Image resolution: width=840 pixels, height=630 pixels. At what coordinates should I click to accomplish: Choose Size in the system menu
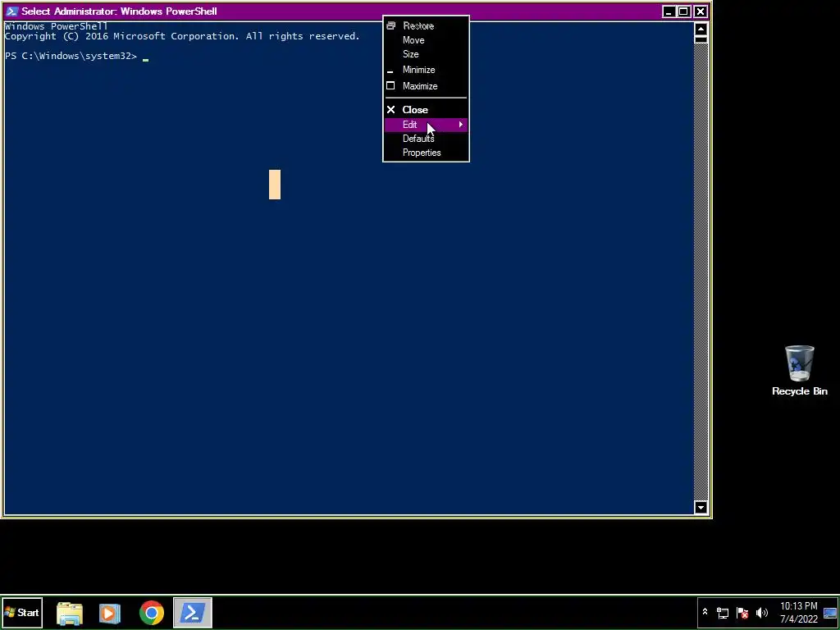coord(426,54)
